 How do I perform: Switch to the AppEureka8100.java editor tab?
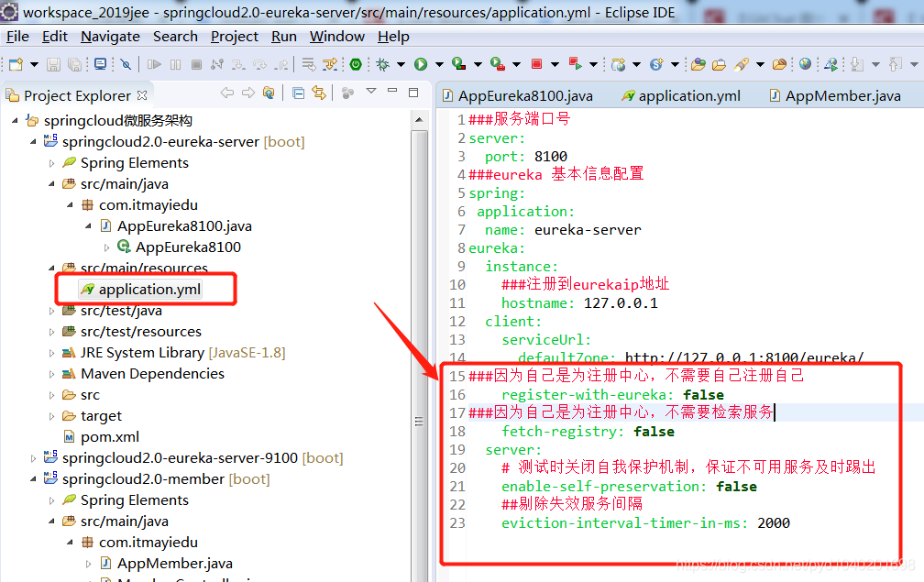pyautogui.click(x=518, y=95)
